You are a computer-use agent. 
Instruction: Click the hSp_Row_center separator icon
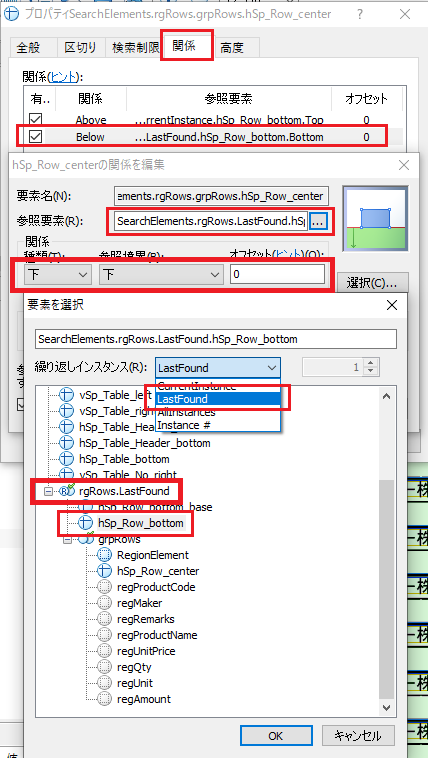(x=104, y=571)
